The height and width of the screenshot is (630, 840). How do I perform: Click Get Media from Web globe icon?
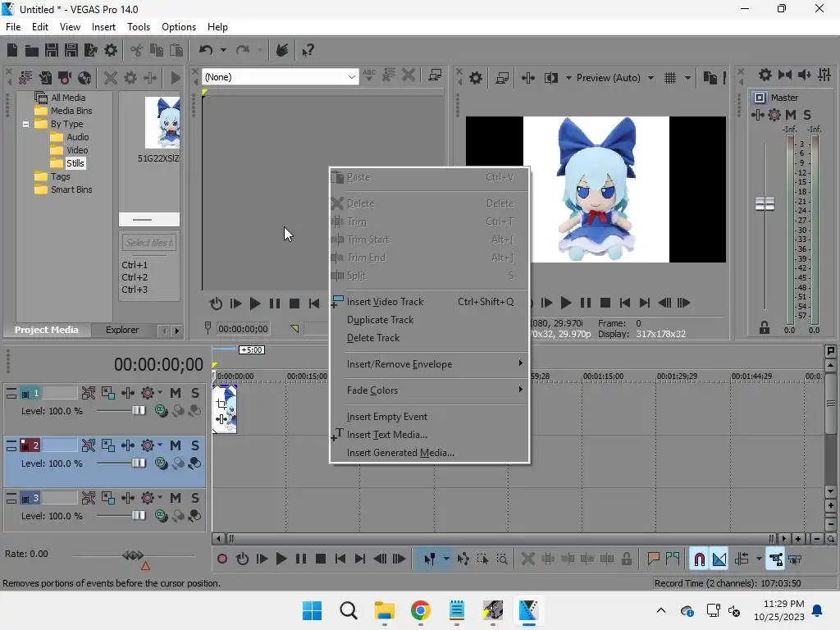(x=84, y=78)
